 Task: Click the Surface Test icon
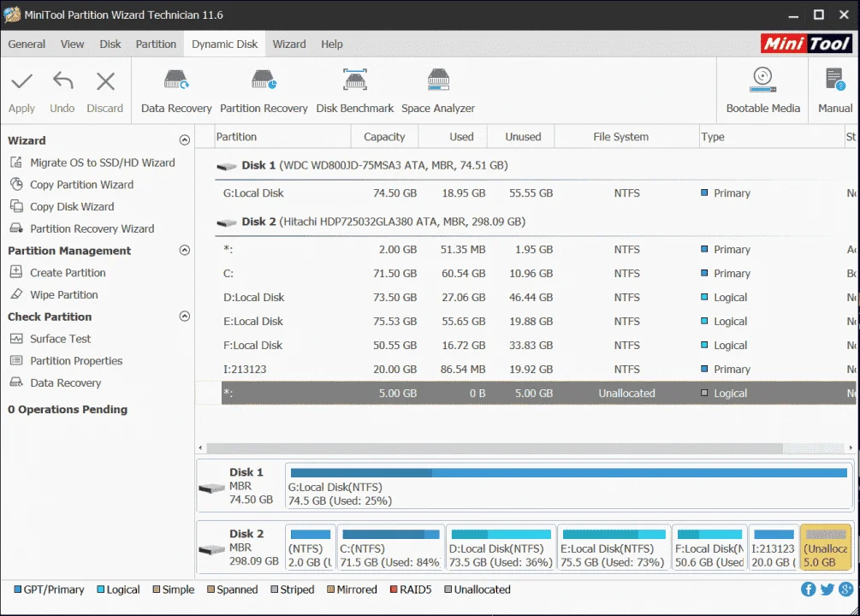click(x=16, y=339)
